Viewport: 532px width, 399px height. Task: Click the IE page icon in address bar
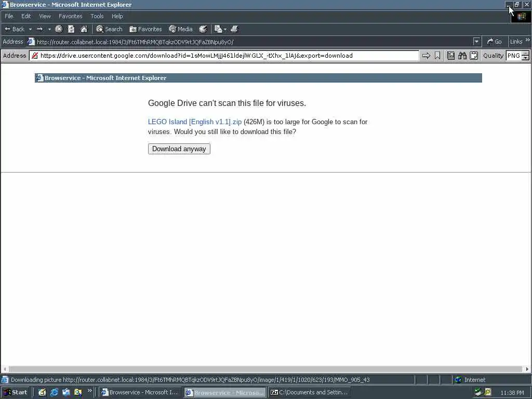click(31, 42)
